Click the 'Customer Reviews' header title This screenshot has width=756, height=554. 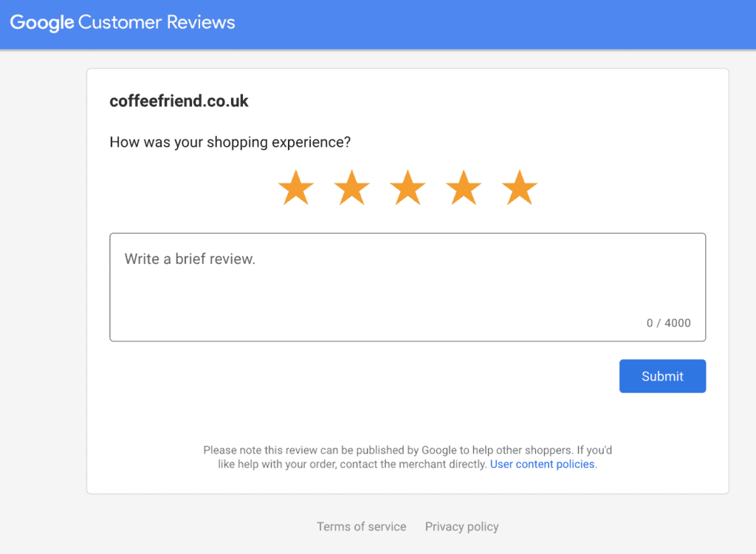tap(157, 22)
